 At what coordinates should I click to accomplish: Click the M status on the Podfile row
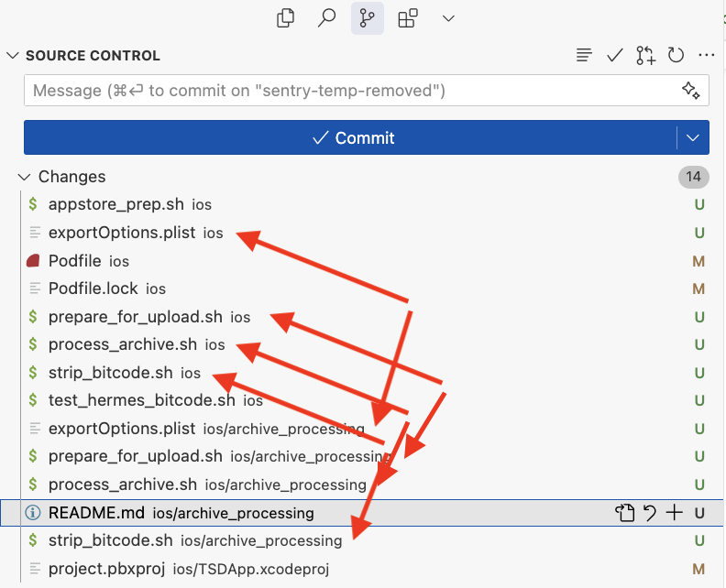698,261
